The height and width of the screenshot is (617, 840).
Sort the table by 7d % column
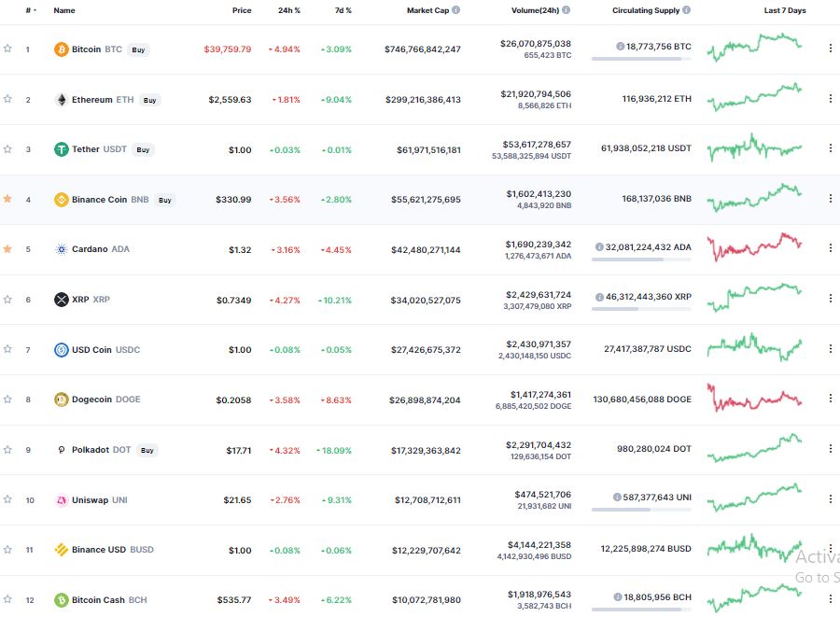[x=343, y=10]
